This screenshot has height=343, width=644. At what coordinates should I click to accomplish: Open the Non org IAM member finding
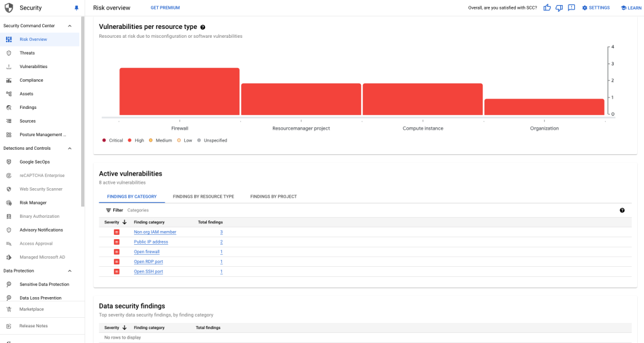(x=155, y=232)
